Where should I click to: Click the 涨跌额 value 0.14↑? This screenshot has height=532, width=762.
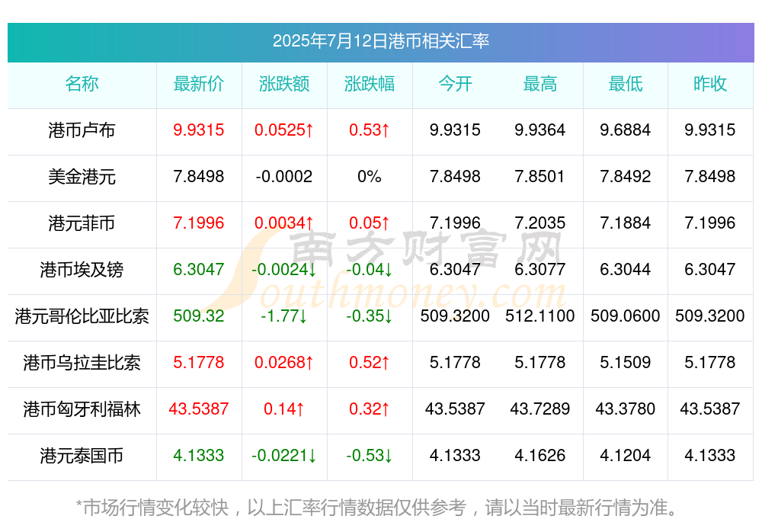click(x=284, y=409)
